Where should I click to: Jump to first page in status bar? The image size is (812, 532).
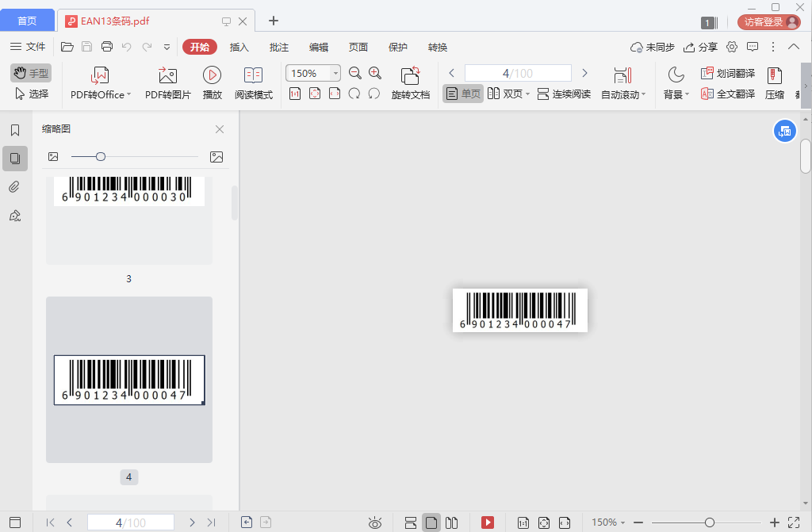[50, 522]
